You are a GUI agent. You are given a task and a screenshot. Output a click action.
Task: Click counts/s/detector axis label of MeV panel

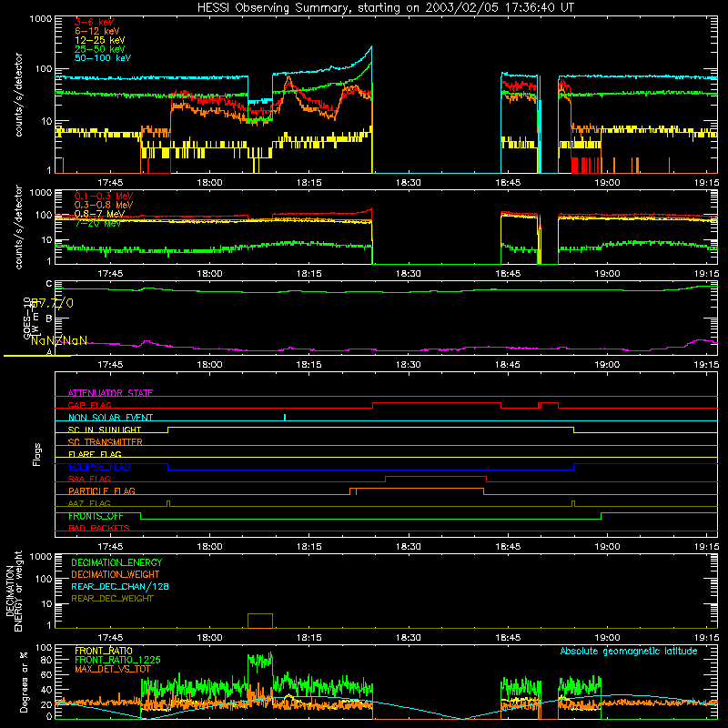pyautogui.click(x=18, y=227)
